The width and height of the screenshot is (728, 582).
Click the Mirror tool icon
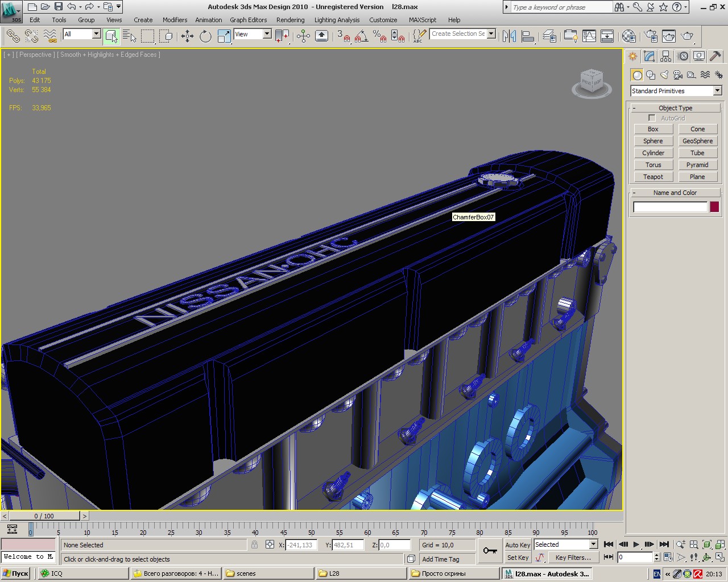(x=509, y=36)
